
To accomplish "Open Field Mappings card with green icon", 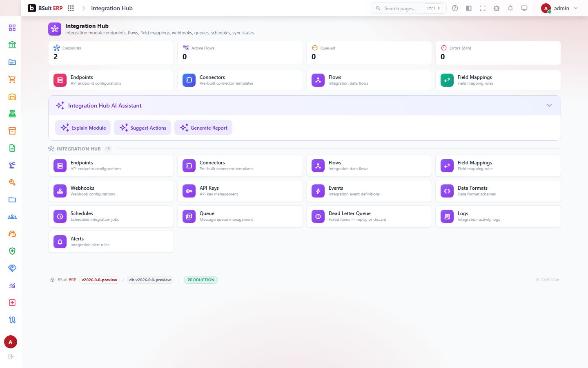I will [x=498, y=80].
